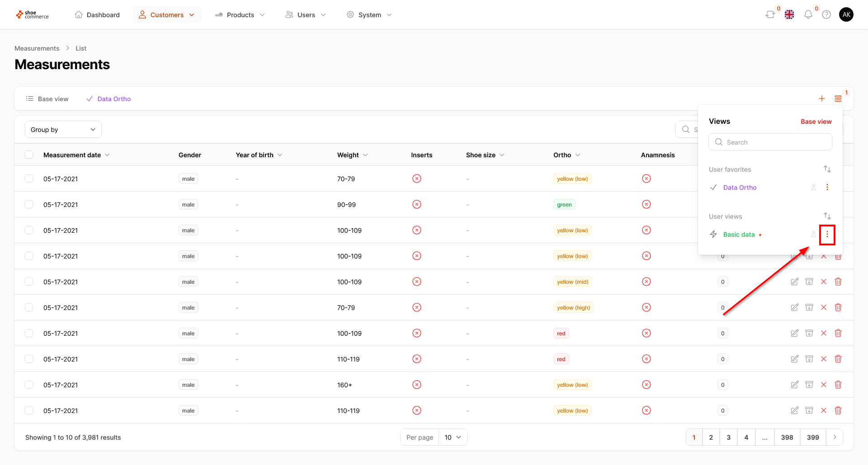
Task: Click the UK flag language selector
Action: point(789,15)
